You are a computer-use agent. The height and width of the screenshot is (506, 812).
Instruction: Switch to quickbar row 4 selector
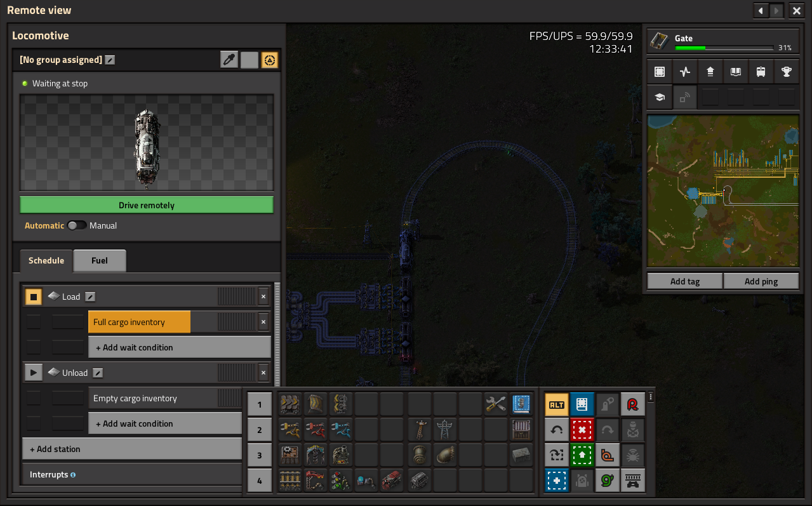coord(260,481)
